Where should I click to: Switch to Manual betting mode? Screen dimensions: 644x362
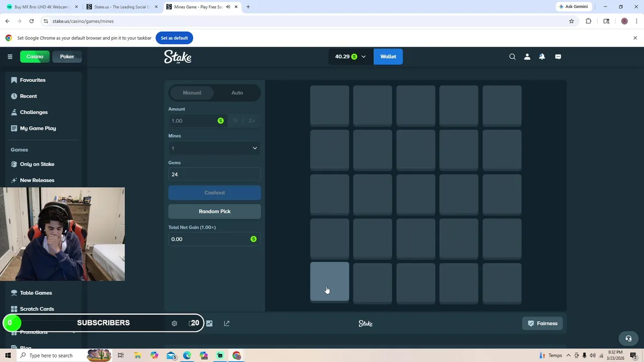tap(192, 93)
